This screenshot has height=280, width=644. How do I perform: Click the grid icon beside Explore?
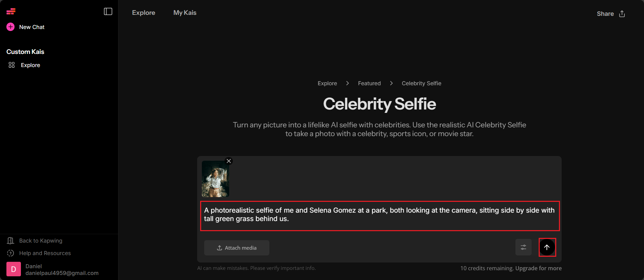[11, 65]
